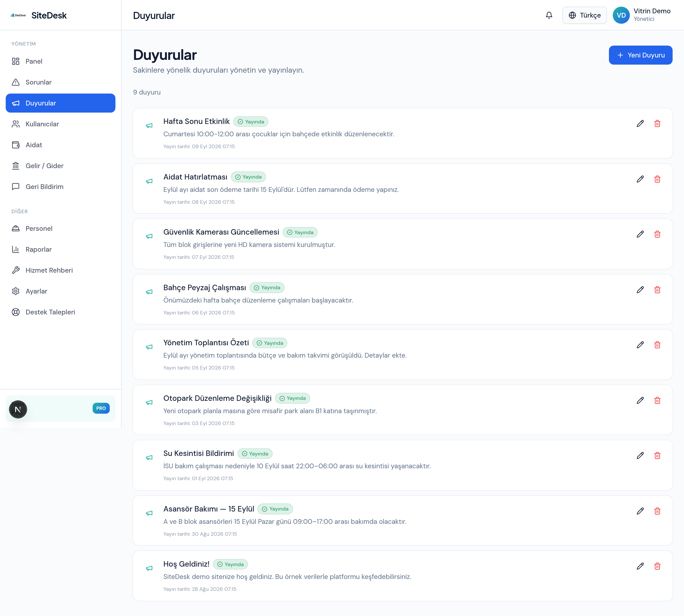This screenshot has width=684, height=616.
Task: Edit the Aidat Hatırlatması announcement
Action: pos(640,179)
